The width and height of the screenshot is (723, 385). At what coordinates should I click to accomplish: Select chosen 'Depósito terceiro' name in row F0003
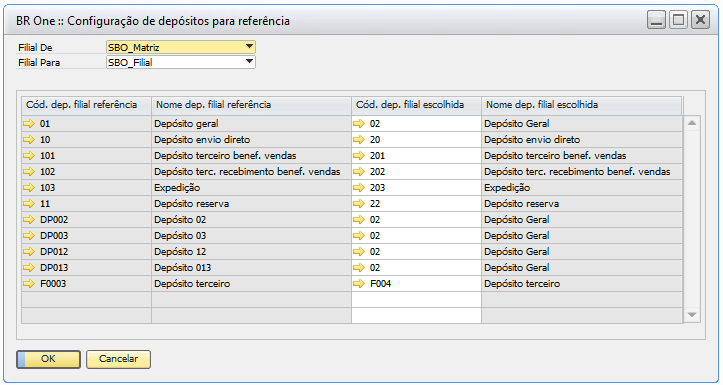582,284
